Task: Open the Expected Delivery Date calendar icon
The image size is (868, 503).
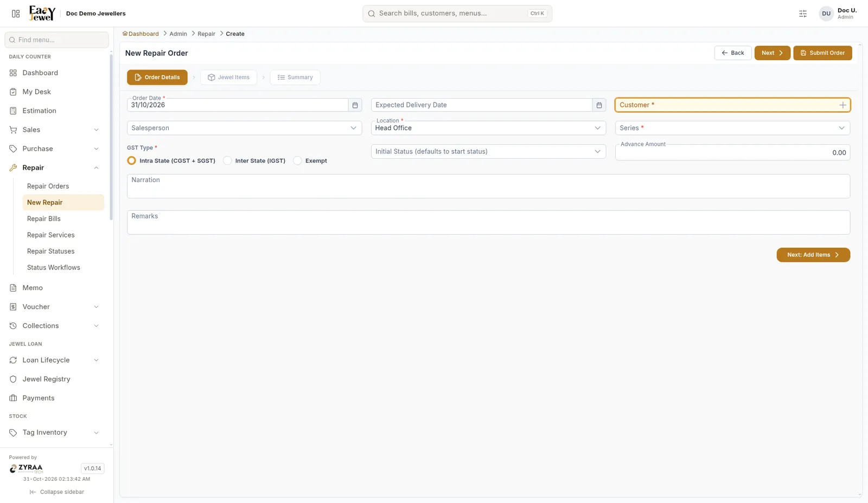Action: 599,105
